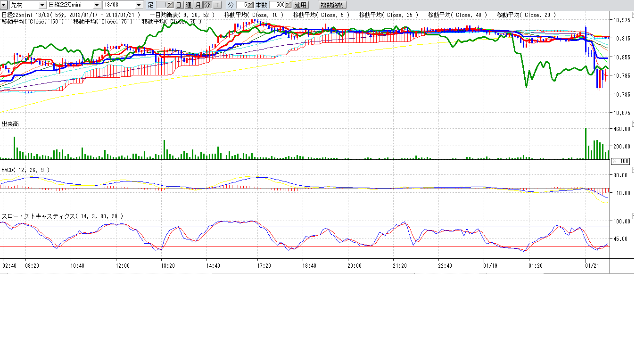
Task: Click the 一目均衡表 indicator legend label
Action: pyautogui.click(x=182, y=15)
